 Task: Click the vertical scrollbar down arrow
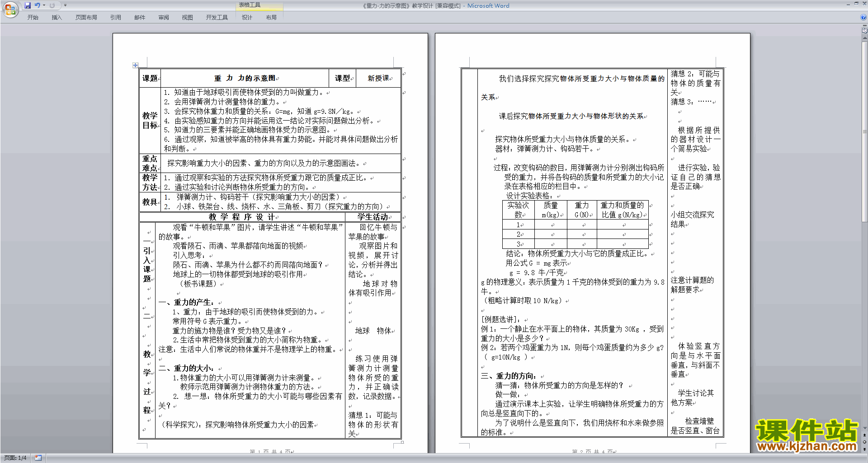865,428
